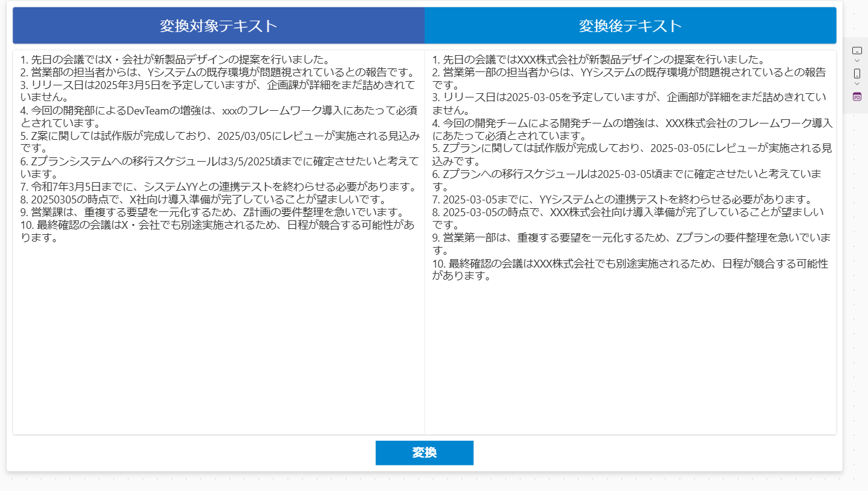Image resolution: width=868 pixels, height=491 pixels.
Task: Click source line 5 beginning Z案に関しては
Action: (x=220, y=142)
